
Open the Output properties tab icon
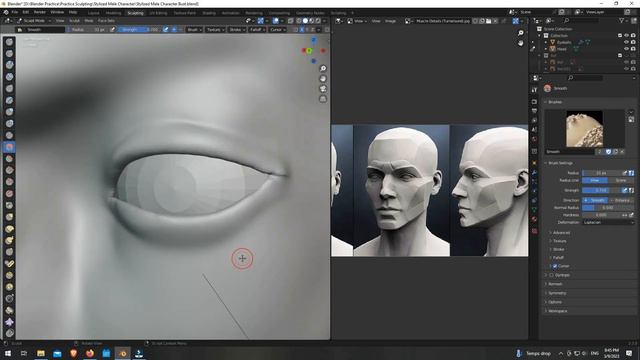pos(534,111)
